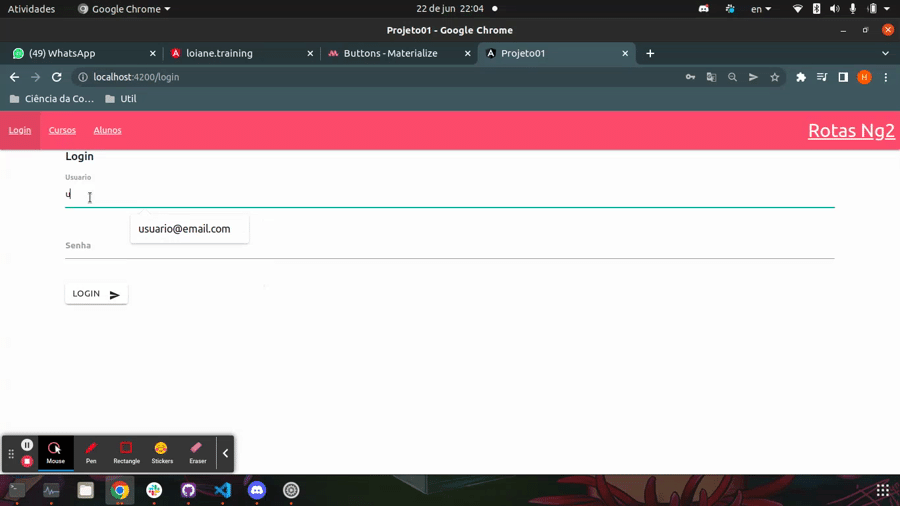Pick the Eraser tool
The width and height of the screenshot is (900, 506).
tap(197, 453)
